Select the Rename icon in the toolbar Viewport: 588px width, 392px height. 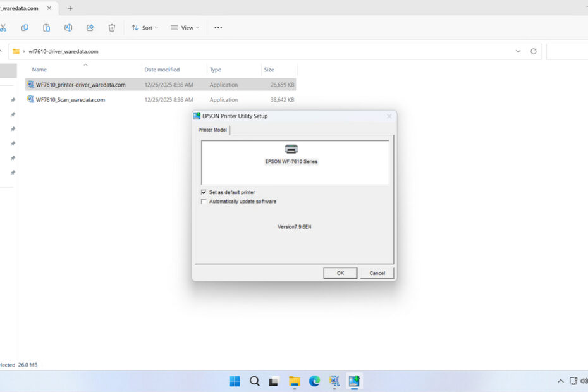pyautogui.click(x=68, y=28)
